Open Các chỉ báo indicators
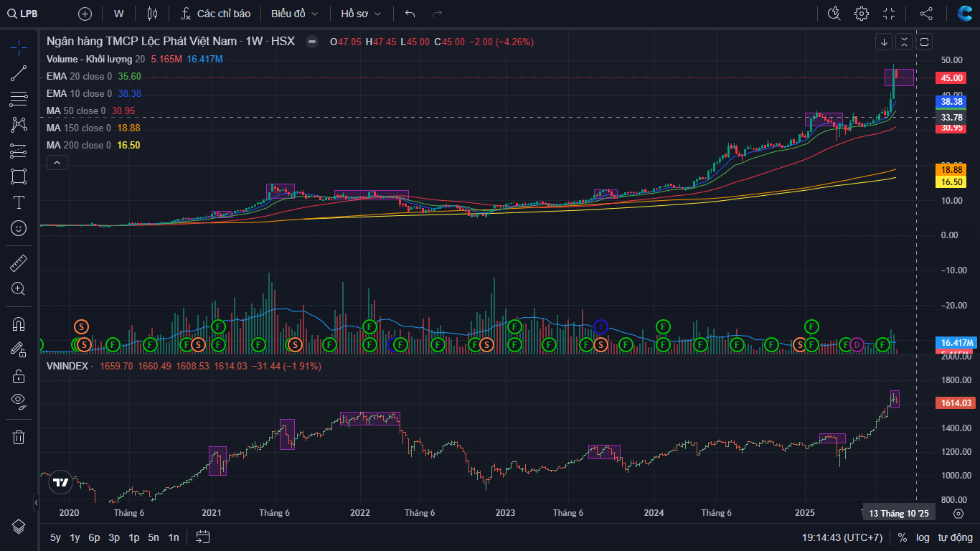This screenshot has height=551, width=980. [215, 14]
